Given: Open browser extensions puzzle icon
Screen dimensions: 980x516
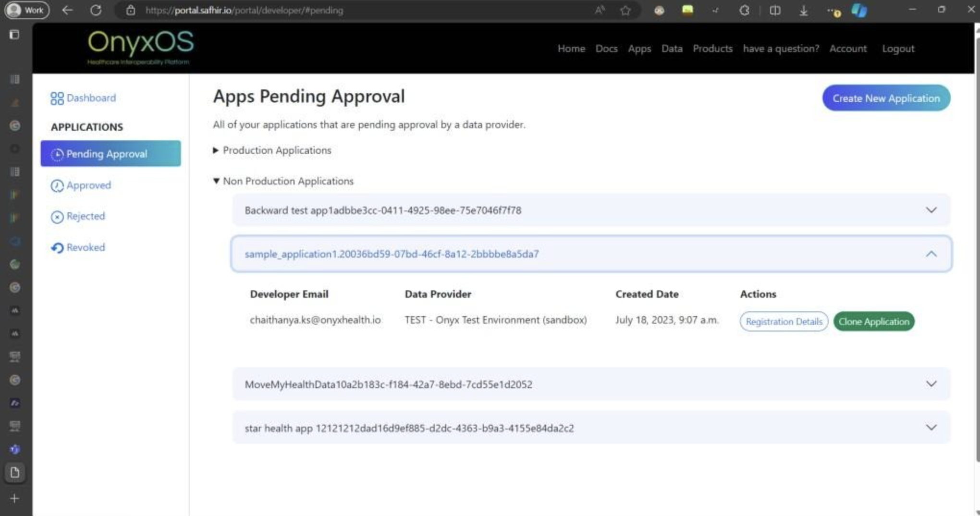Looking at the screenshot, I should [x=744, y=10].
